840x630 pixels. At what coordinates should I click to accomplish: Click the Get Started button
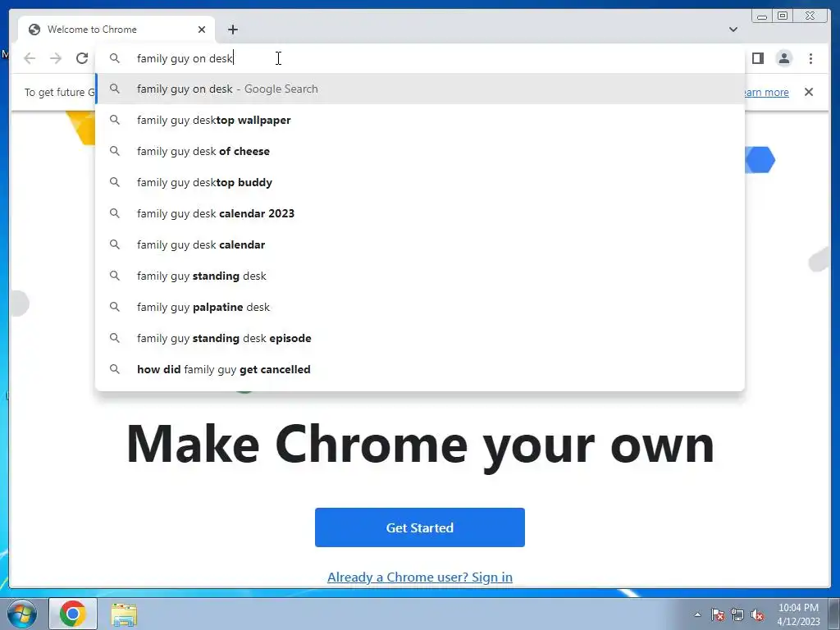tap(419, 527)
